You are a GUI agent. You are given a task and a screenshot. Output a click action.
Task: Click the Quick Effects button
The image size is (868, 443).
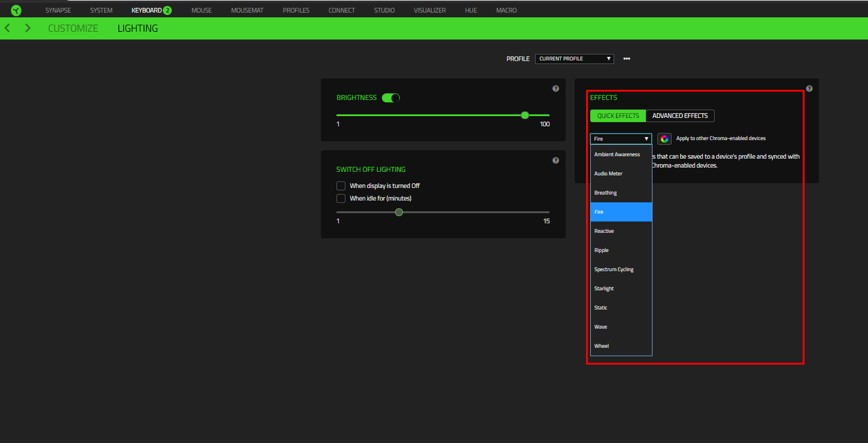[x=618, y=116]
